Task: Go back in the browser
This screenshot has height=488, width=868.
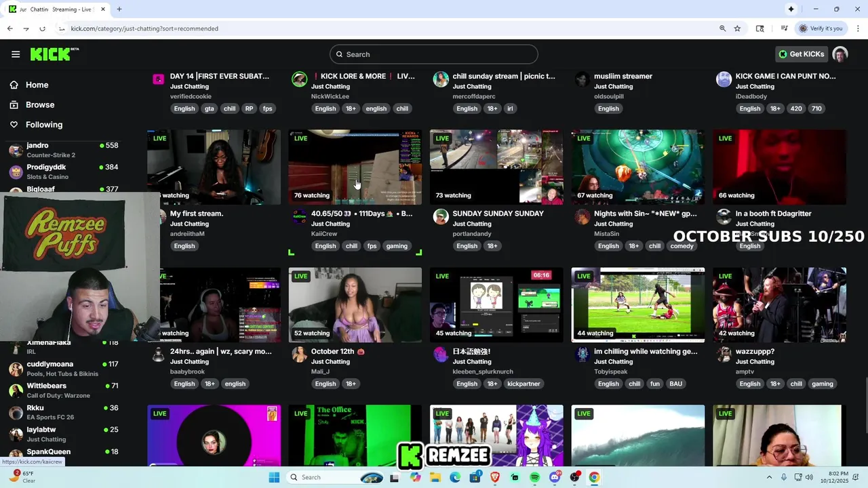Action: point(9,28)
